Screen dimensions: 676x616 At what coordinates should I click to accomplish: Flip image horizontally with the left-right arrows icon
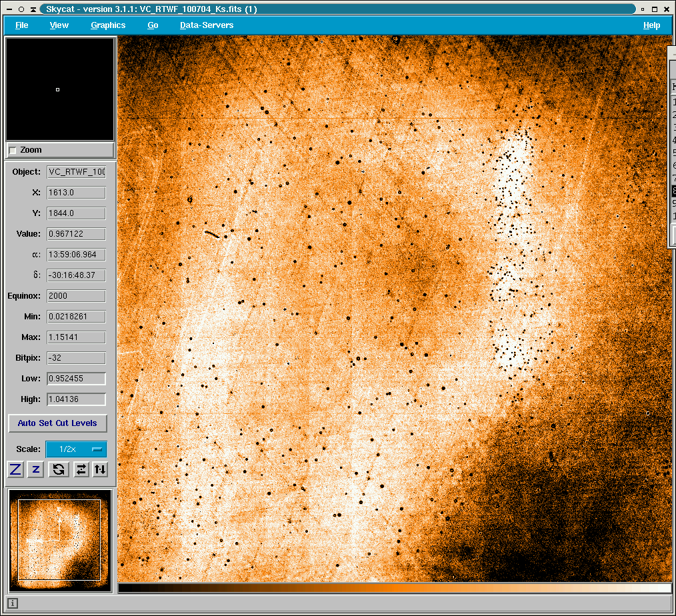pos(81,469)
